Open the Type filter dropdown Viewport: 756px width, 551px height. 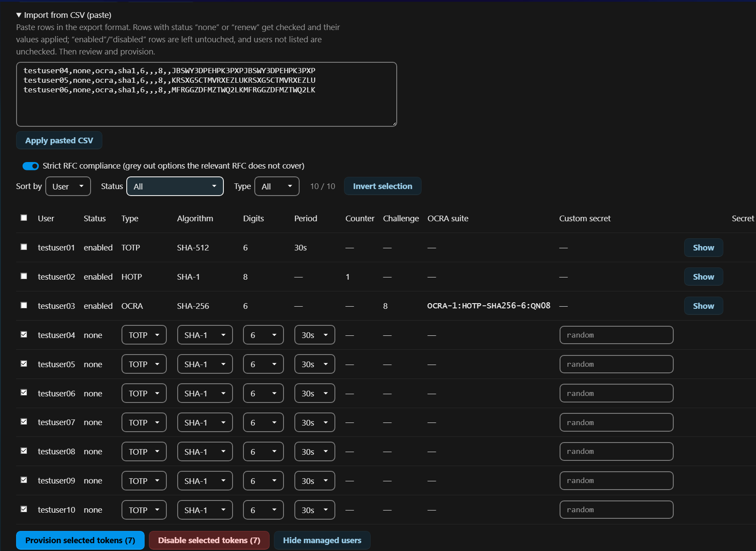(277, 186)
